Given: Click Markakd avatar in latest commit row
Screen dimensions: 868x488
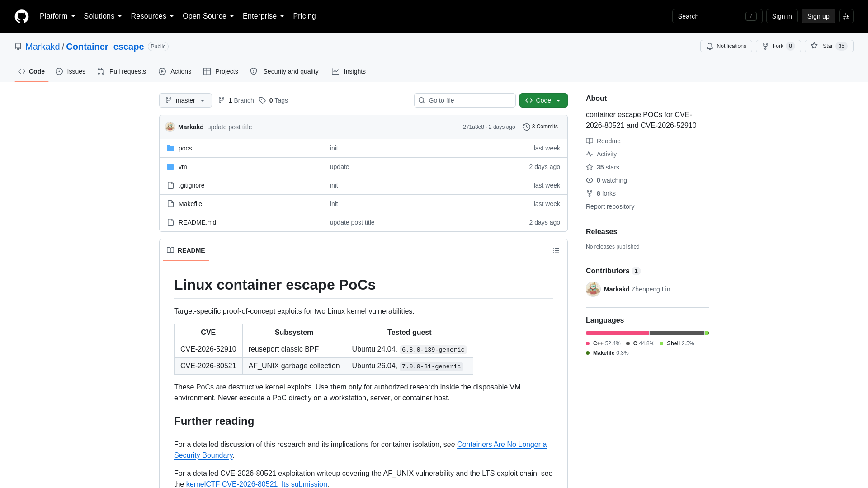Looking at the screenshot, I should pyautogui.click(x=170, y=127).
